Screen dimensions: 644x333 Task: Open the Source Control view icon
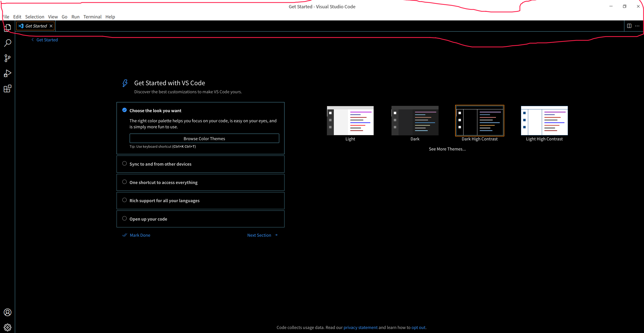point(8,58)
